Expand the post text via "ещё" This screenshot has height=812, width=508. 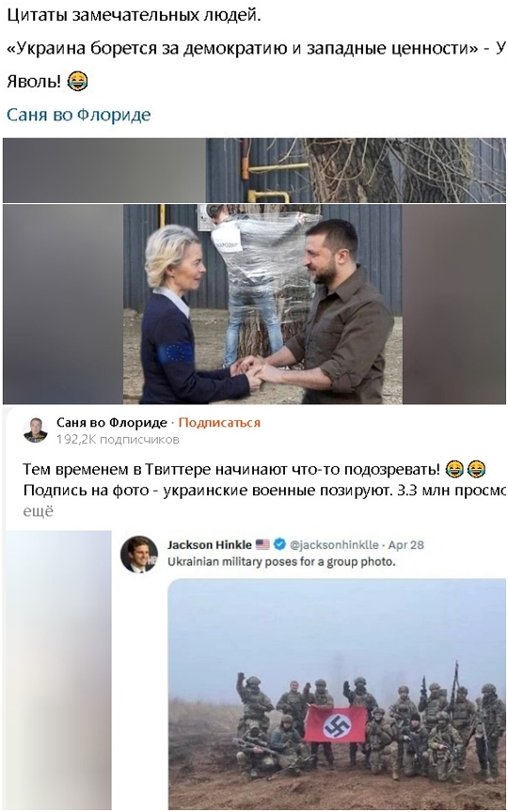pyautogui.click(x=38, y=512)
